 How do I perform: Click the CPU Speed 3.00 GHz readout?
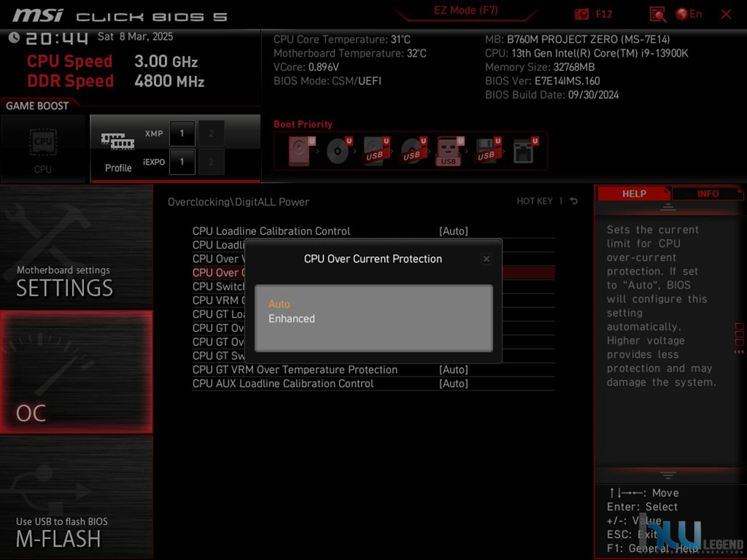pos(113,61)
